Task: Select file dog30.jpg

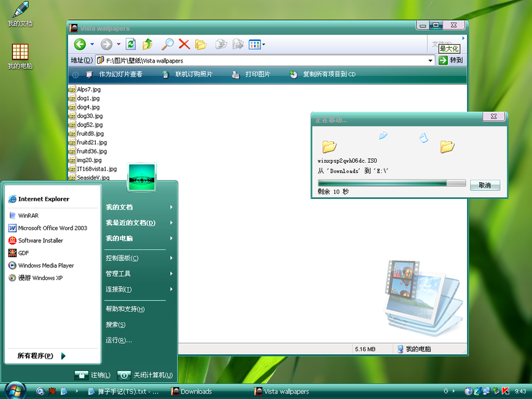Action: click(85, 115)
